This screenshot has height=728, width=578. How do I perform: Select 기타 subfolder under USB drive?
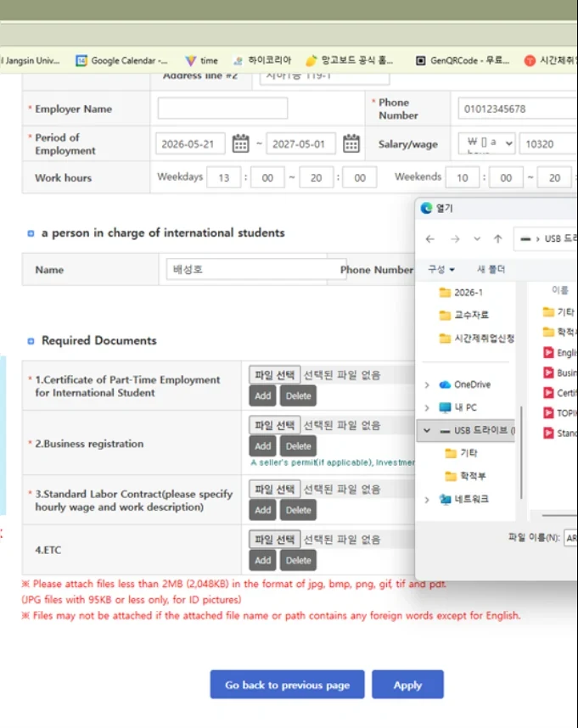tap(462, 453)
